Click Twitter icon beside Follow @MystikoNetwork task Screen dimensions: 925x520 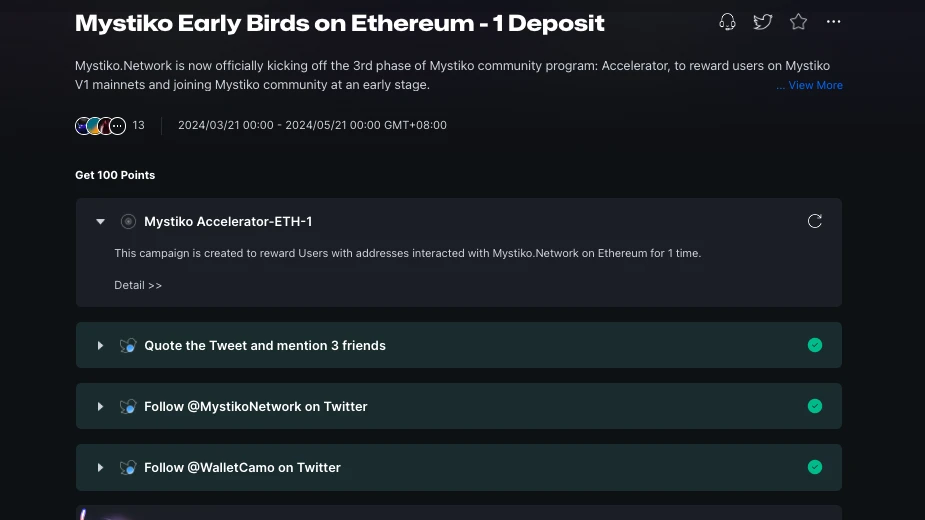[128, 406]
